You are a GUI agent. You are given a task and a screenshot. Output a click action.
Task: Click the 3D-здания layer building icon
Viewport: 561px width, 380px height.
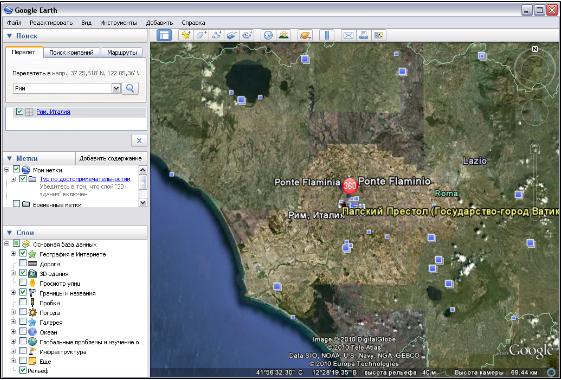[33, 274]
